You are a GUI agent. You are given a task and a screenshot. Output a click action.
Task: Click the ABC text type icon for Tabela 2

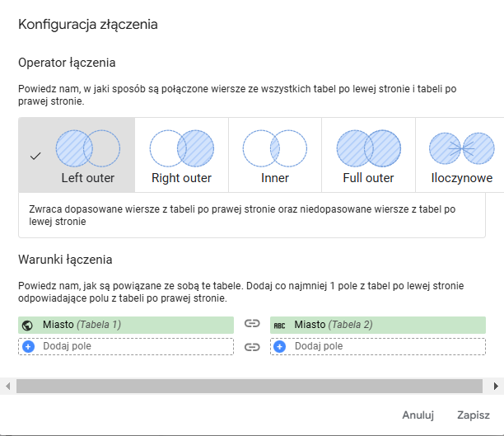point(279,325)
